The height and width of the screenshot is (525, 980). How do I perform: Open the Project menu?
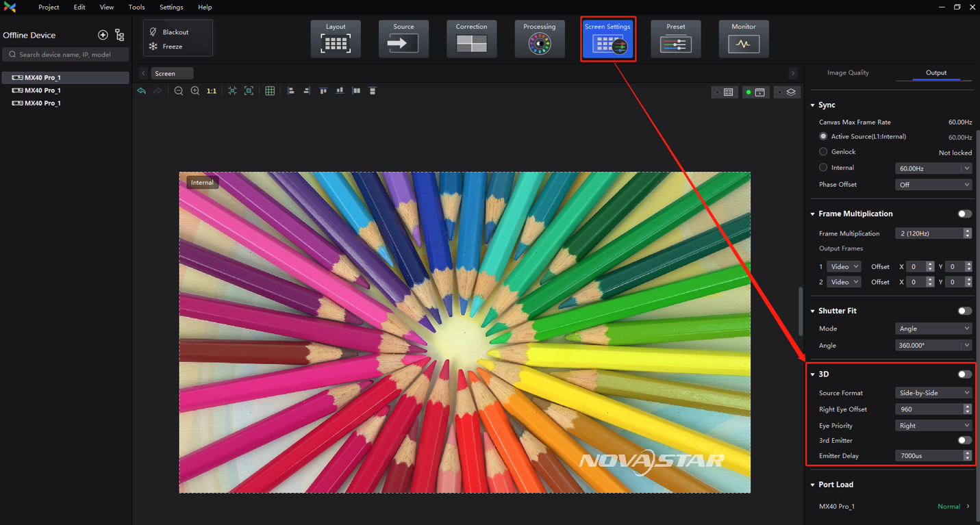pyautogui.click(x=49, y=8)
